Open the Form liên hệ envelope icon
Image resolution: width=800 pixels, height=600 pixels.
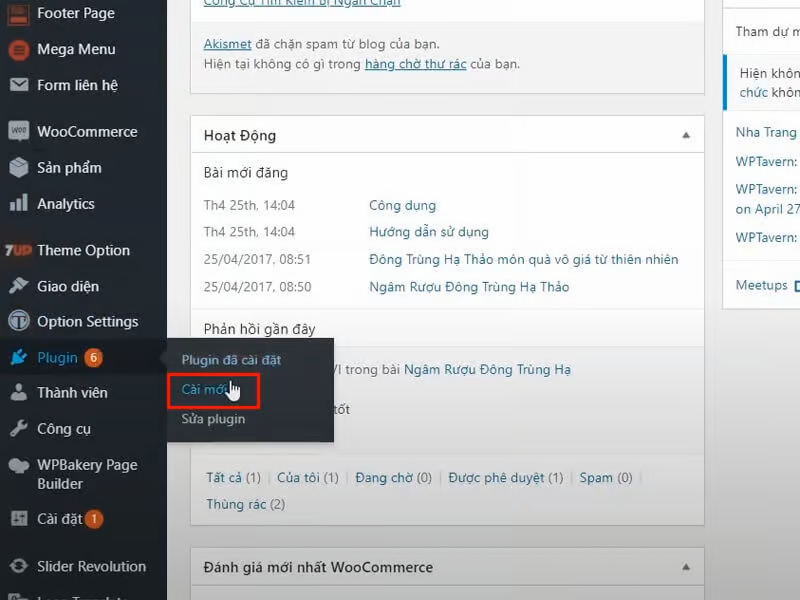[20, 85]
